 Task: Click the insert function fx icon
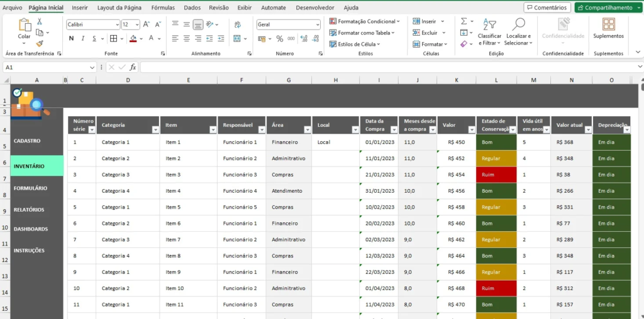click(133, 67)
